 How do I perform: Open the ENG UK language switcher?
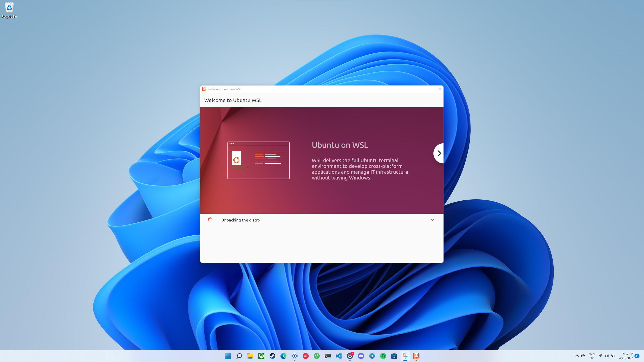592,356
